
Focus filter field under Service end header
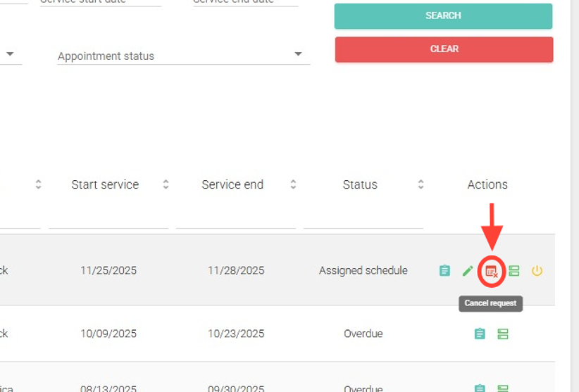[235, 218]
